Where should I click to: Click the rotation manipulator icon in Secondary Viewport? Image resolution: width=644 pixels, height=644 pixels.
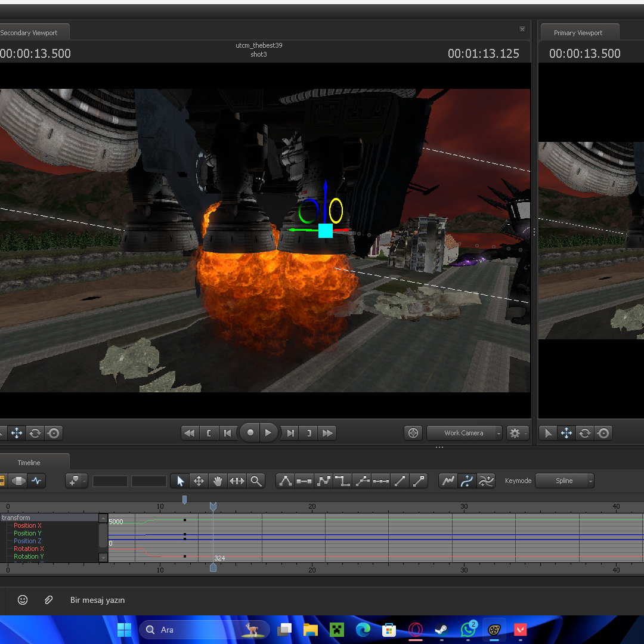[35, 433]
